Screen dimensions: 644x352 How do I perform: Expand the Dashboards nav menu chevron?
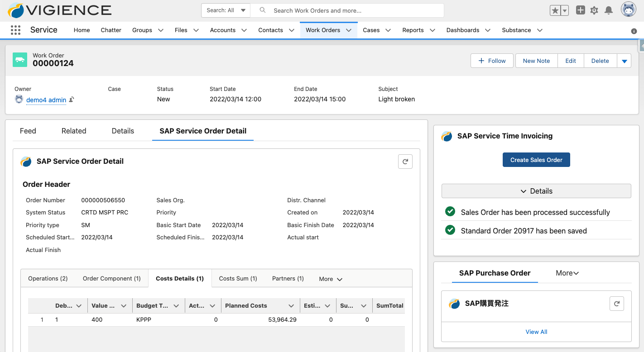coord(488,30)
